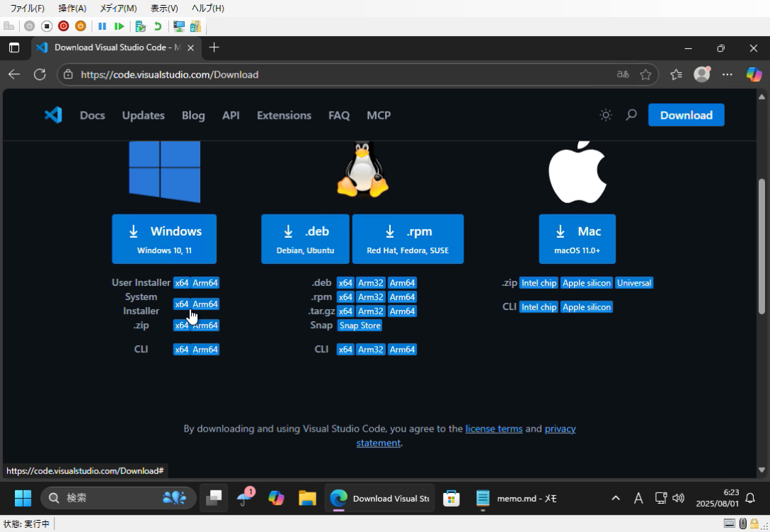Click Universal link for Mac .zip
The width and height of the screenshot is (770, 532).
(634, 283)
